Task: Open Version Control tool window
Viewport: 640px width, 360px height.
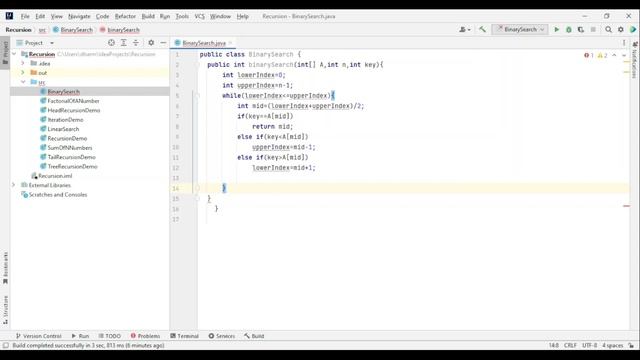Action: 38,336
